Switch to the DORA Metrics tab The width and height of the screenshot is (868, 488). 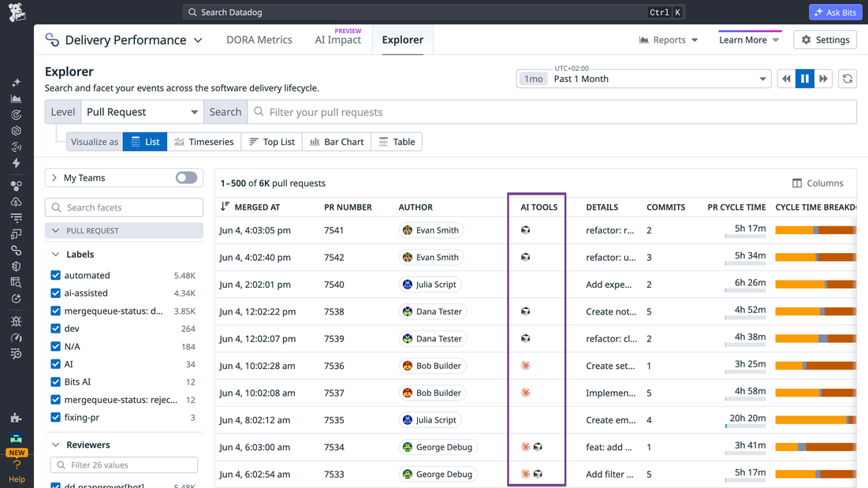259,40
